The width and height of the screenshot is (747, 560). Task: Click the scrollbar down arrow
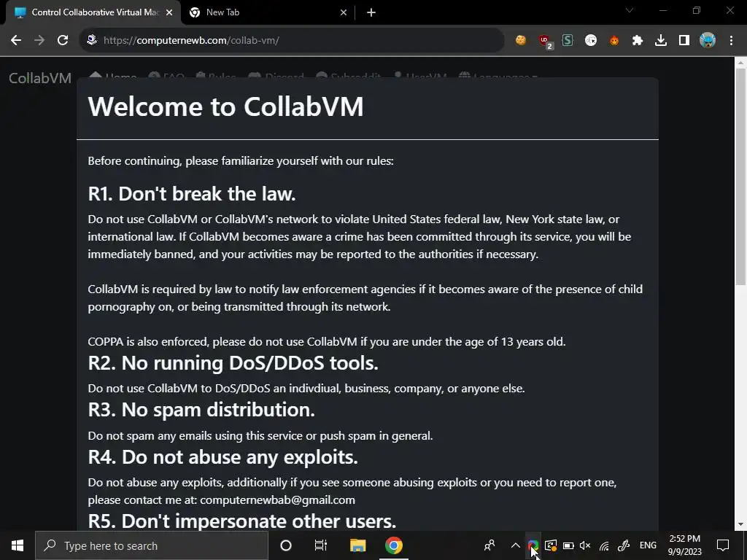tap(740, 525)
